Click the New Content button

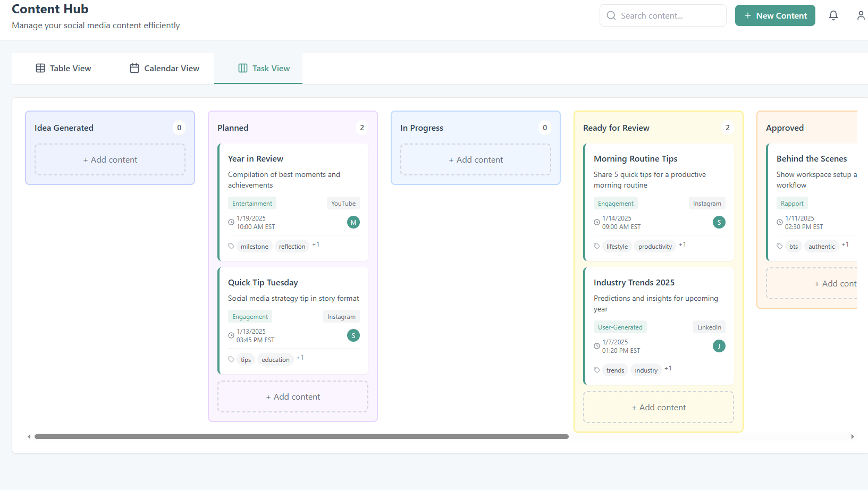[x=775, y=15]
